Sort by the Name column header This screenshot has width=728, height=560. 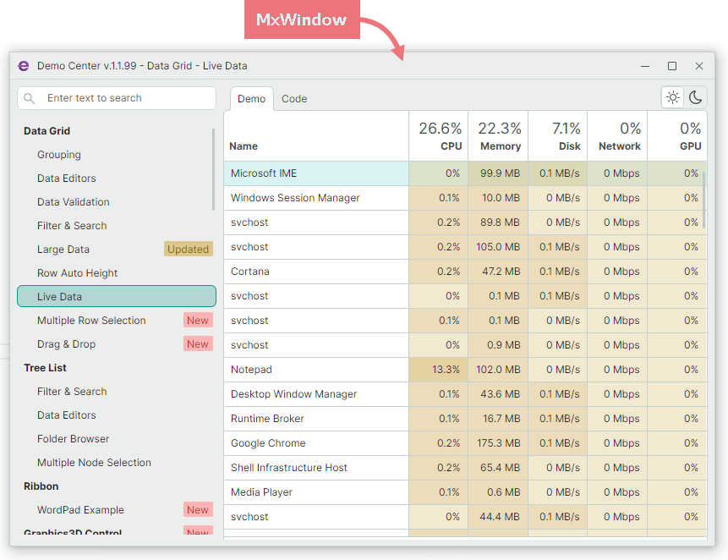pos(316,136)
